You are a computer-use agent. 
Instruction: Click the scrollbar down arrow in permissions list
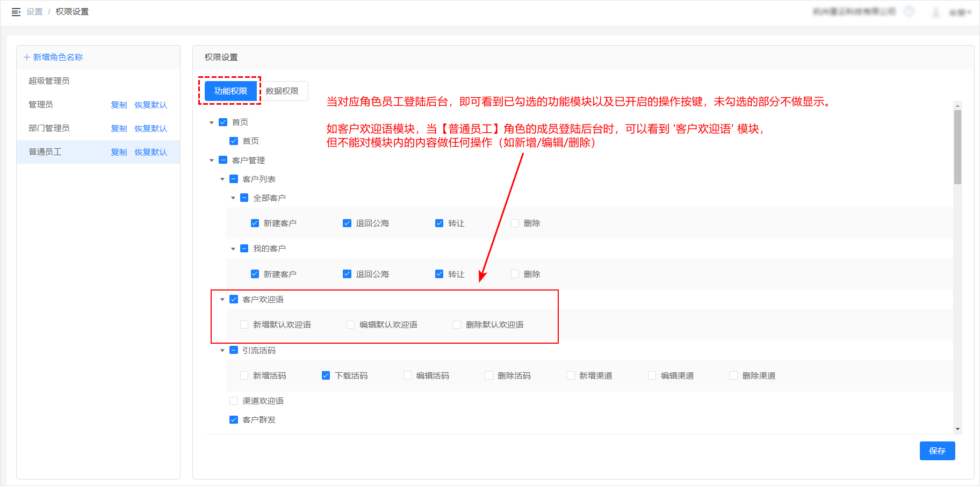[x=957, y=429]
